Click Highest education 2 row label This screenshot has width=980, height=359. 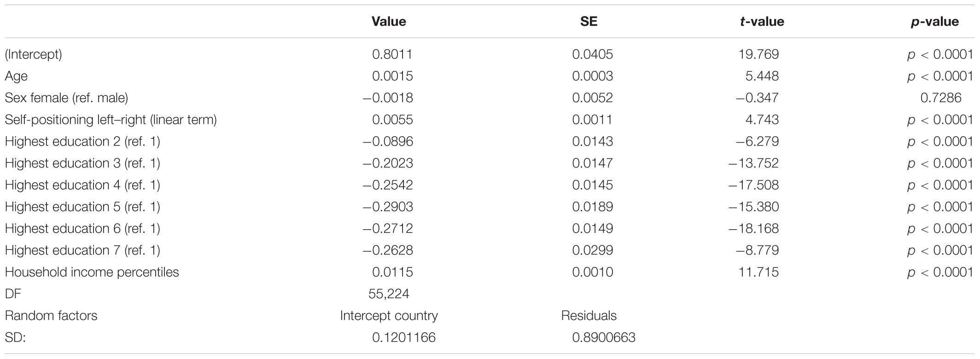pyautogui.click(x=82, y=141)
